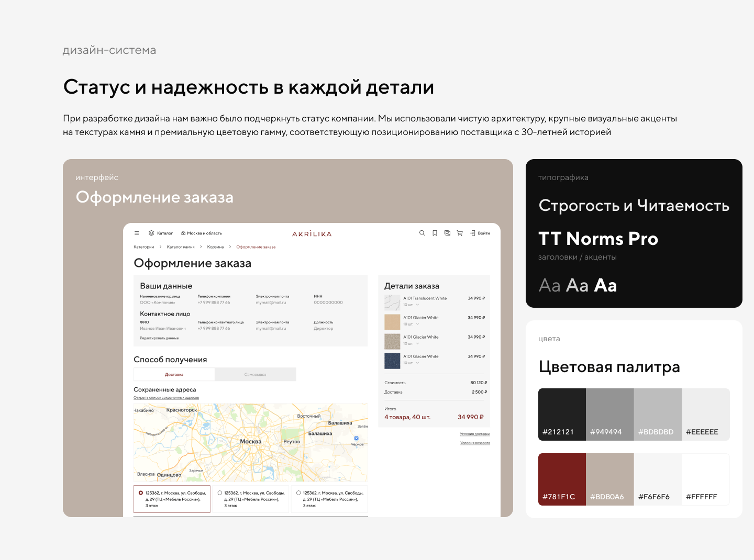Click the beige stone product thumbnail
Viewport: 754px width, 560px height.
(392, 322)
